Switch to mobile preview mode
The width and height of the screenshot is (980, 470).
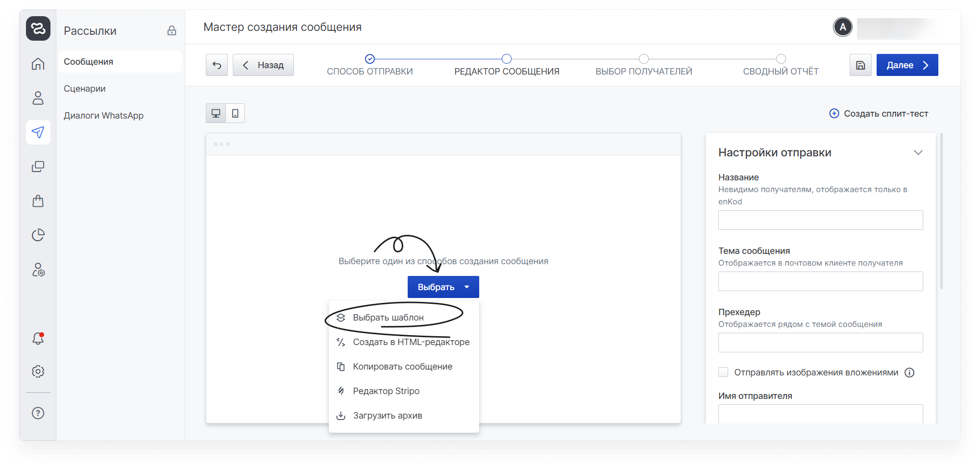pyautogui.click(x=235, y=113)
